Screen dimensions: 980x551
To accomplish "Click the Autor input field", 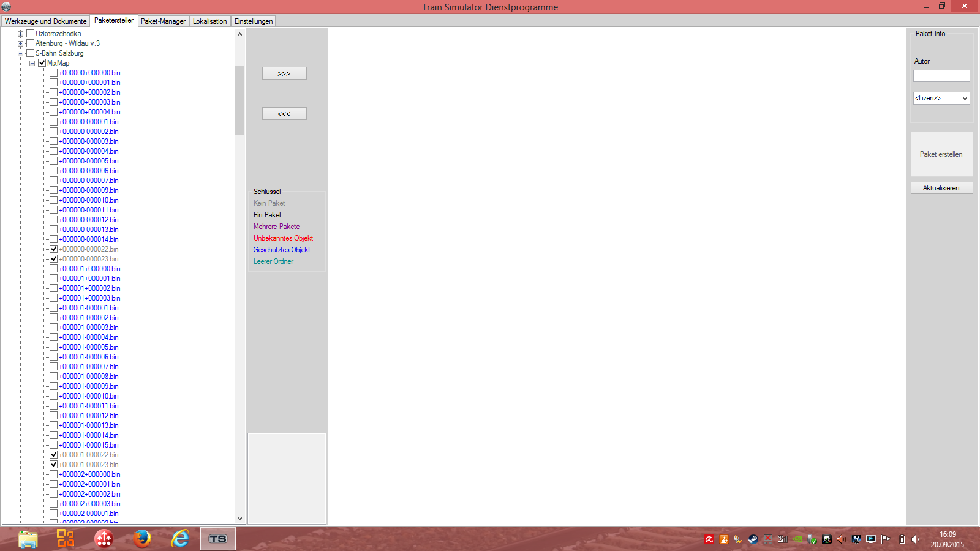I will tap(941, 76).
